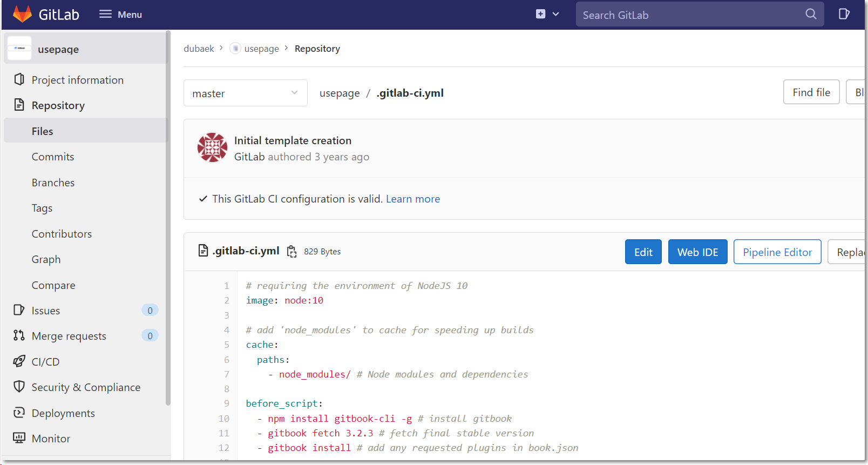Open Project information menu
The width and height of the screenshot is (868, 465).
(78, 80)
